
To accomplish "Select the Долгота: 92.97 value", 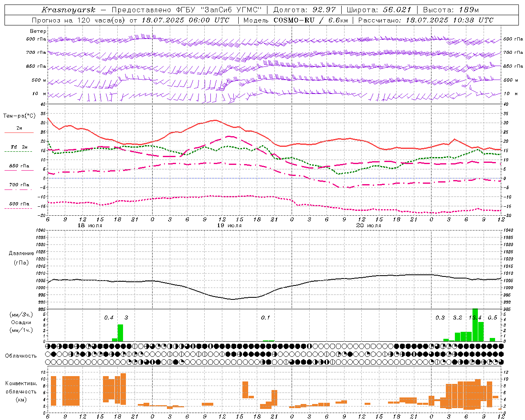I will 304,10.
